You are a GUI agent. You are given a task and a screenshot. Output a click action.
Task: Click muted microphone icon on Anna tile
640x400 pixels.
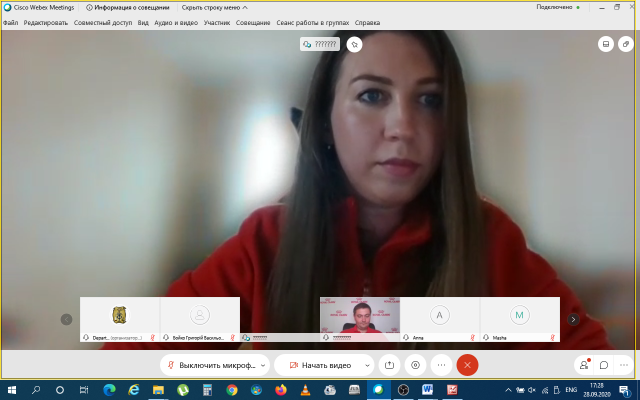pos(472,338)
